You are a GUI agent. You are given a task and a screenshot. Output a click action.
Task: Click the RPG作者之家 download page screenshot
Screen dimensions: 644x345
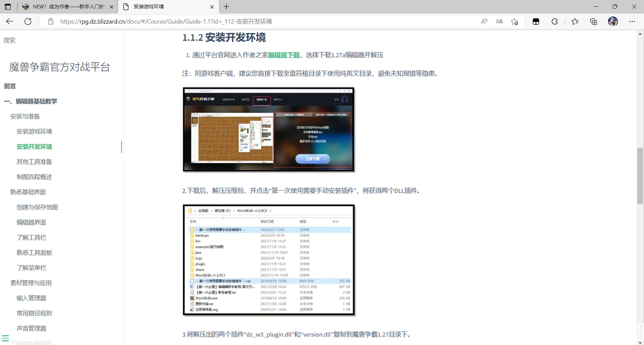[269, 130]
